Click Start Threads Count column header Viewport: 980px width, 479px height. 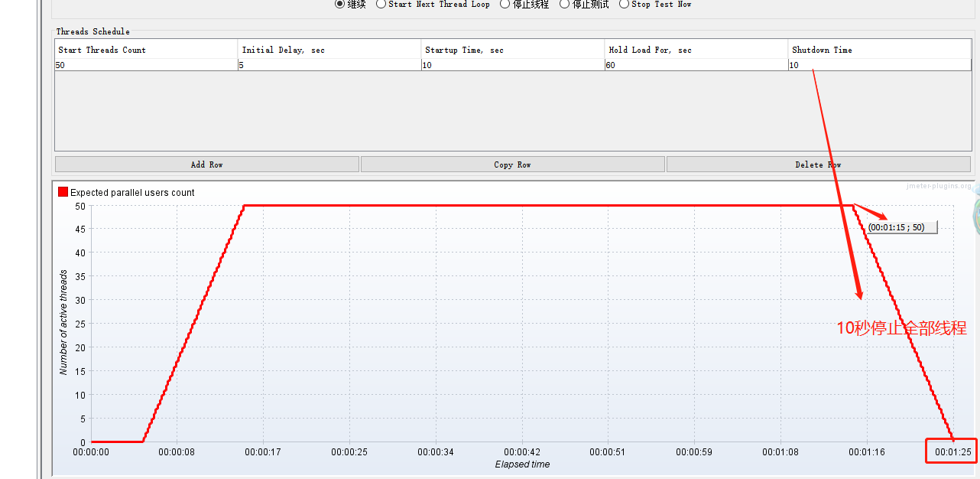pyautogui.click(x=146, y=50)
